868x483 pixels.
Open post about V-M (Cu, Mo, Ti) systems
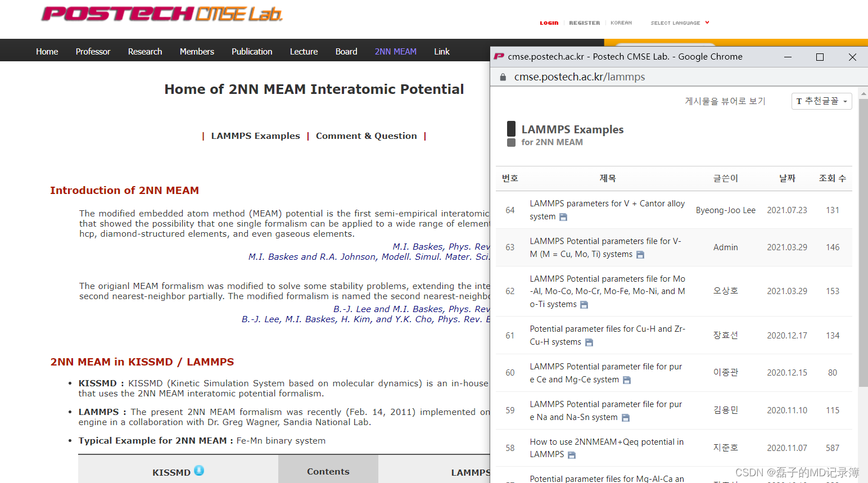click(x=605, y=247)
